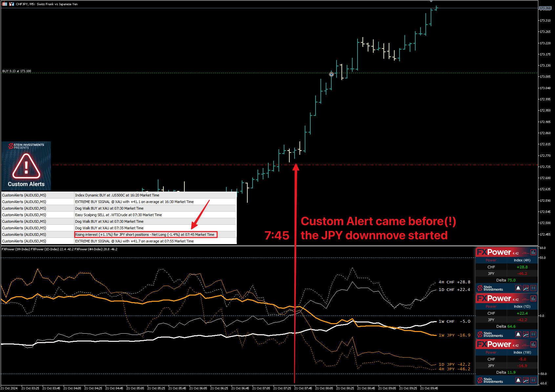Open table view icon in 1W FXPower panel

click(533, 380)
